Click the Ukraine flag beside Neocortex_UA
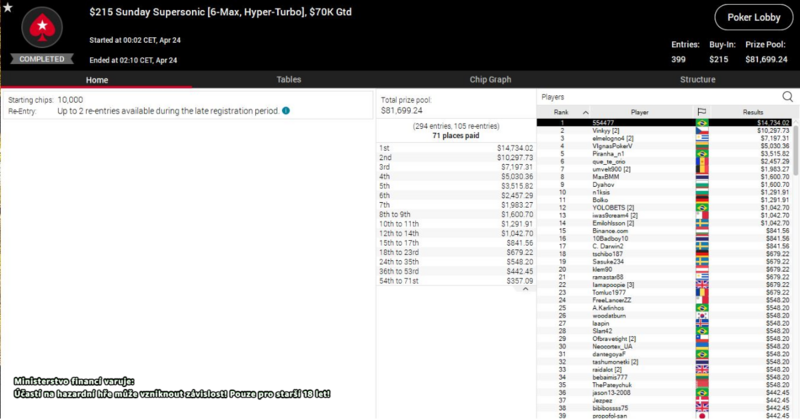Screen dimensions: 800x419 702,346
